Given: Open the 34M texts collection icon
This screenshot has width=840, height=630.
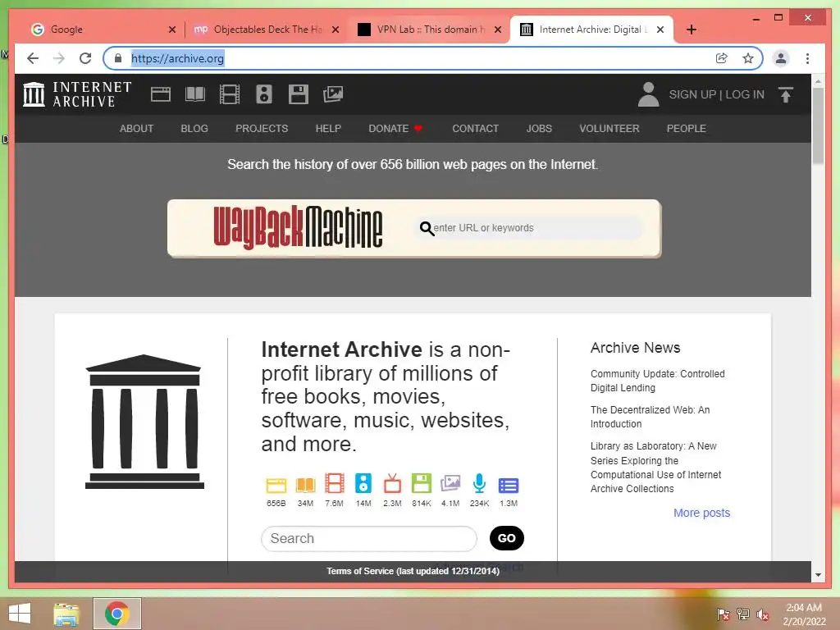Looking at the screenshot, I should pos(305,485).
